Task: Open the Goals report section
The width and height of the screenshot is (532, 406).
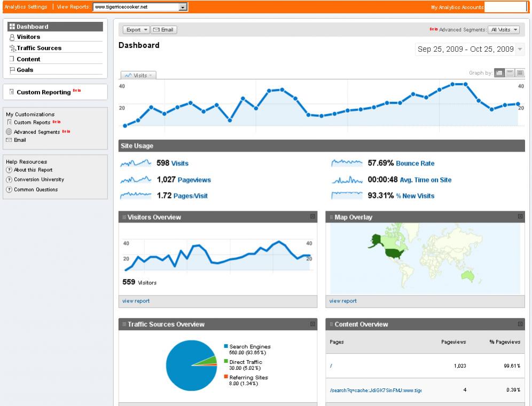Action: [25, 70]
